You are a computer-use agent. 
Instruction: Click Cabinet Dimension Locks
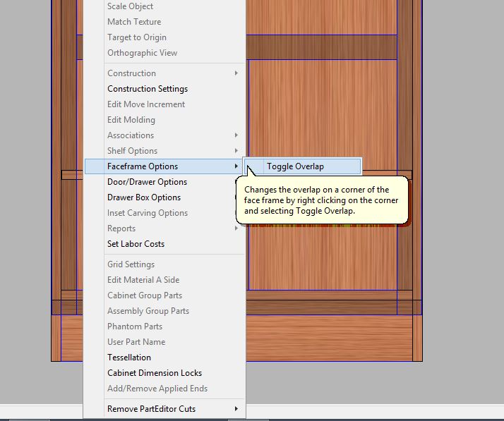pyautogui.click(x=155, y=373)
